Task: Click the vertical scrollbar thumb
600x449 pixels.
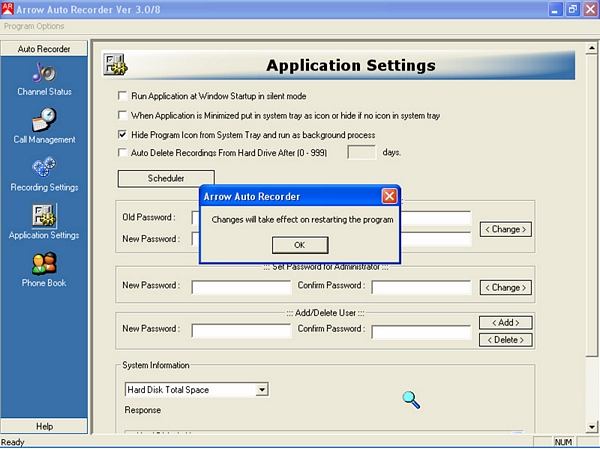Action: 592,206
